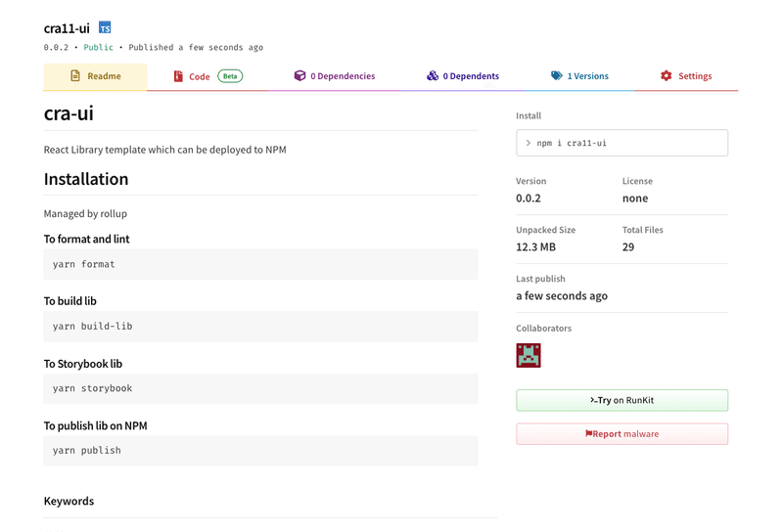
Task: Click the Dependents cubes icon
Action: tap(433, 76)
